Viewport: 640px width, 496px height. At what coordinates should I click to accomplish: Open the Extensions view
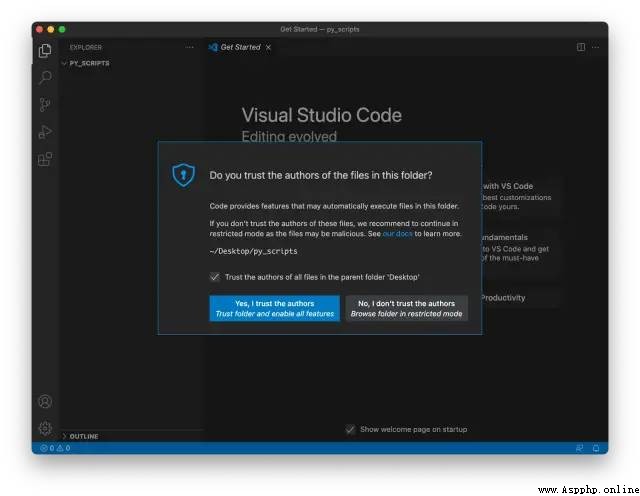pyautogui.click(x=45, y=159)
